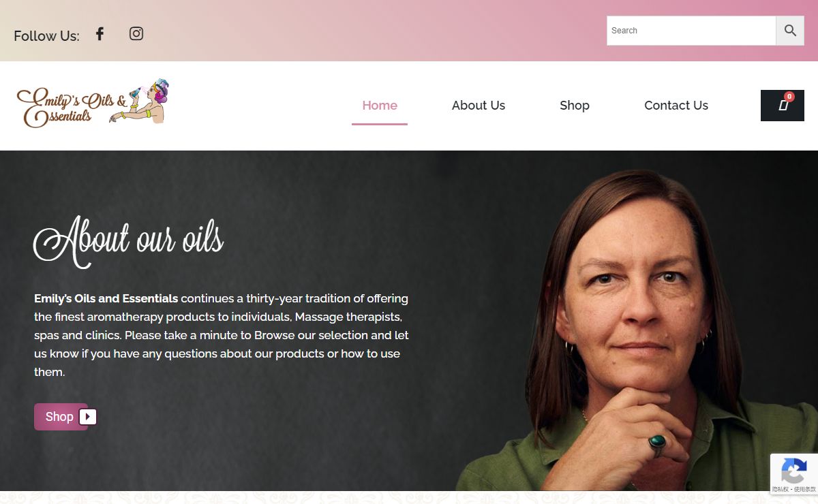The height and width of the screenshot is (504, 818).
Task: Go to the Home menu item
Action: [380, 106]
